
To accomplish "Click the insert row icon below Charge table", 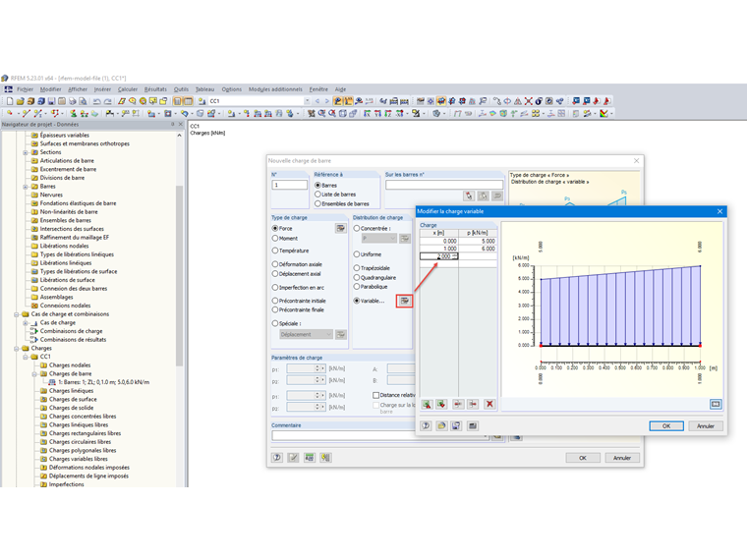I will (458, 405).
